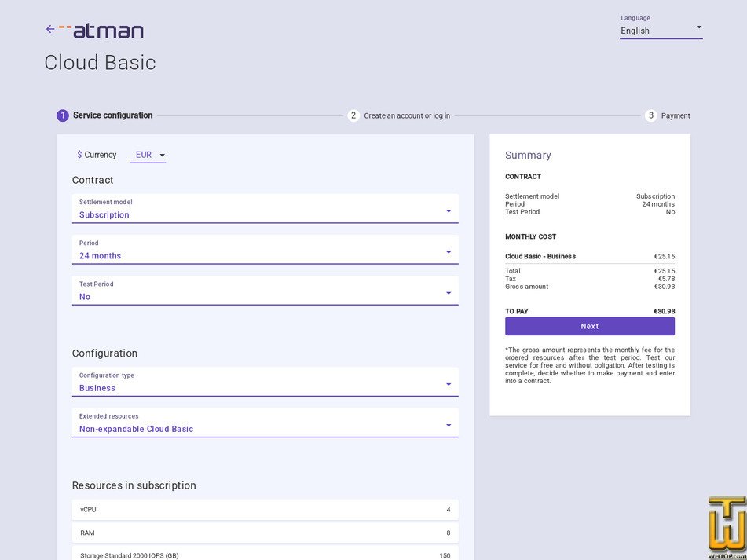Viewport: 747px width, 560px height.
Task: Click the Total €25.15 line
Action: (x=590, y=271)
